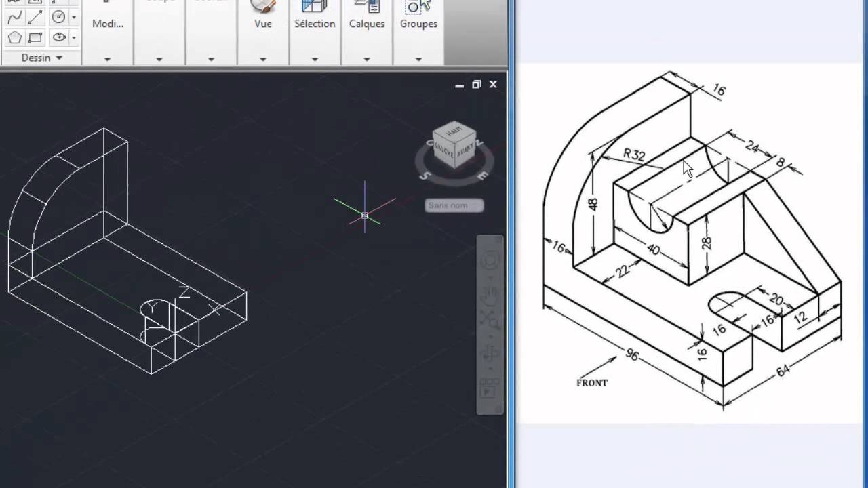
Task: Restore down the drawing viewport
Action: coord(476,85)
